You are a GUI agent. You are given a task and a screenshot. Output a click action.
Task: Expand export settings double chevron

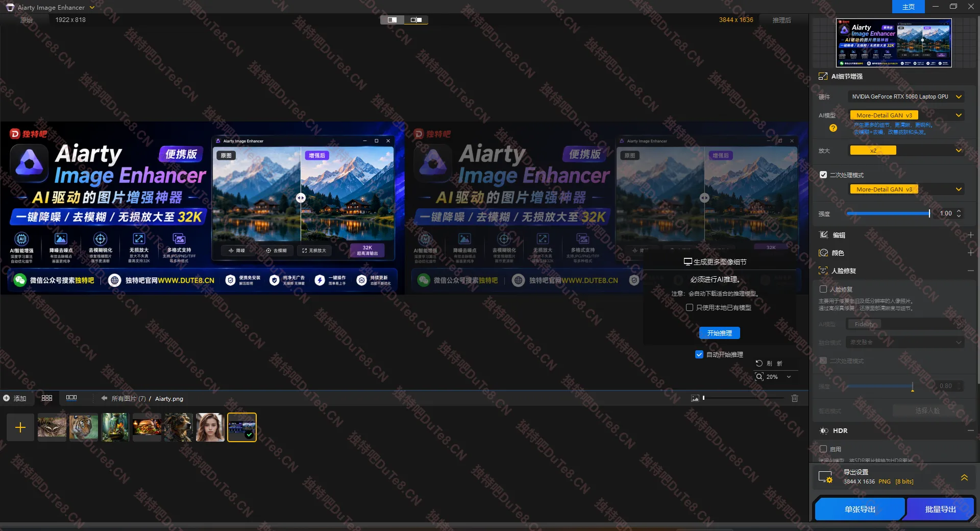pyautogui.click(x=964, y=477)
